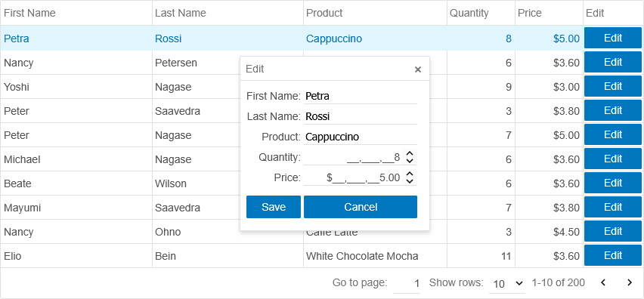
Task: Increase Quantity with the up spinner arrow
Action: (410, 153)
